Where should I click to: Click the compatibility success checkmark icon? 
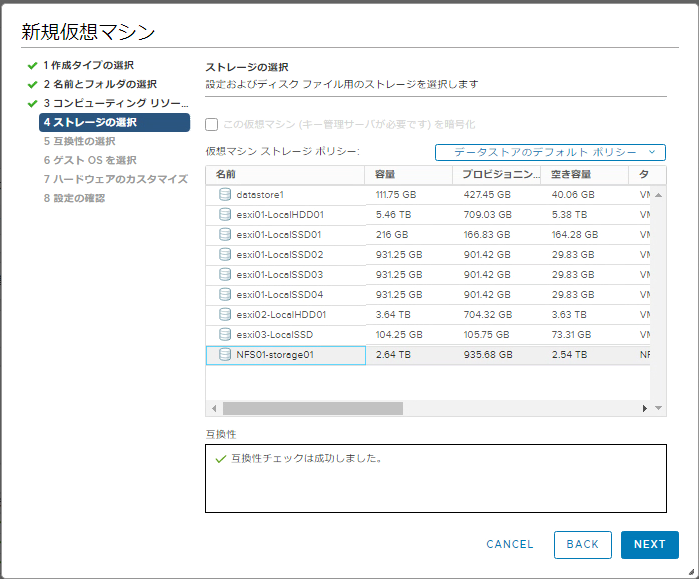click(x=221, y=459)
